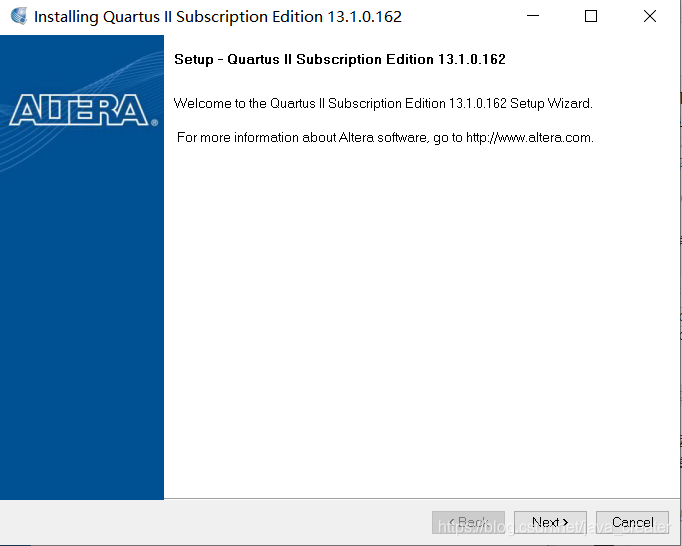
Task: Click the Altera logo in blue panel
Action: (83, 110)
